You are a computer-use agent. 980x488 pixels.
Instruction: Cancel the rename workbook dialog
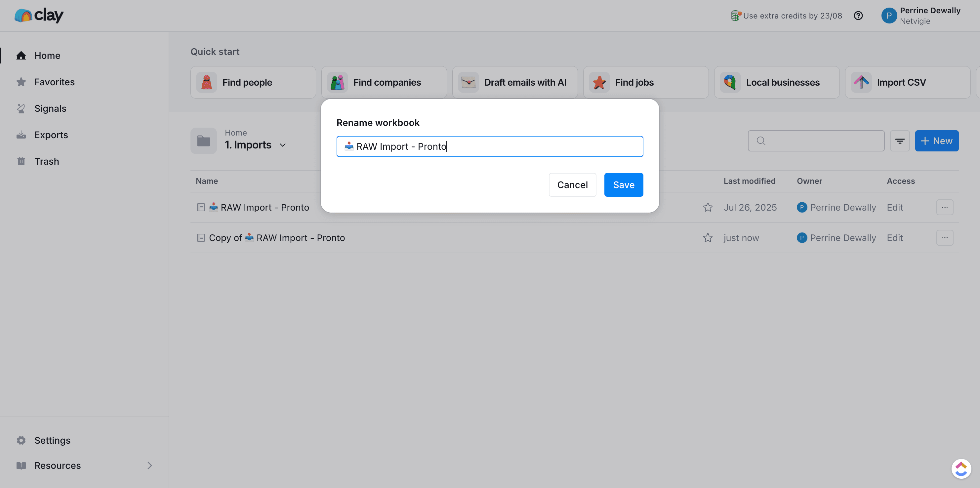pos(572,185)
